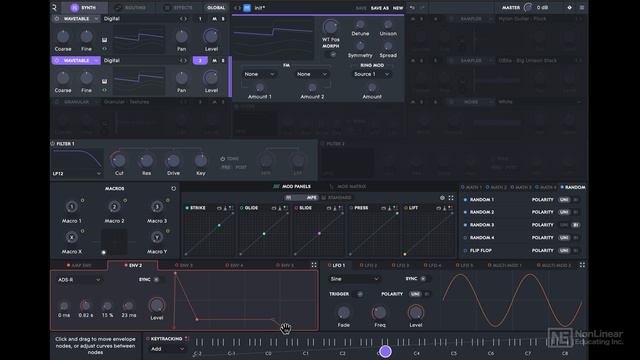
Task: Toggle oscillator 2 visibility eye icon
Action: click(104, 90)
